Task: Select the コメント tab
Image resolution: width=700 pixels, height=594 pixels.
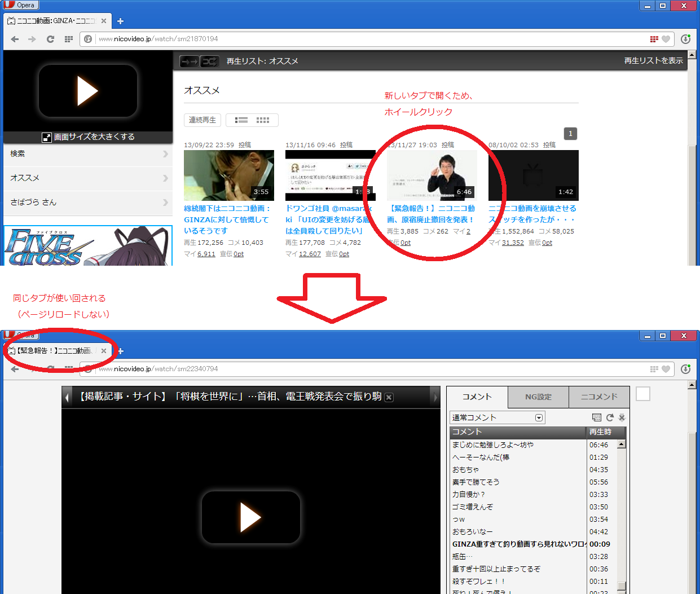Action: 477,397
